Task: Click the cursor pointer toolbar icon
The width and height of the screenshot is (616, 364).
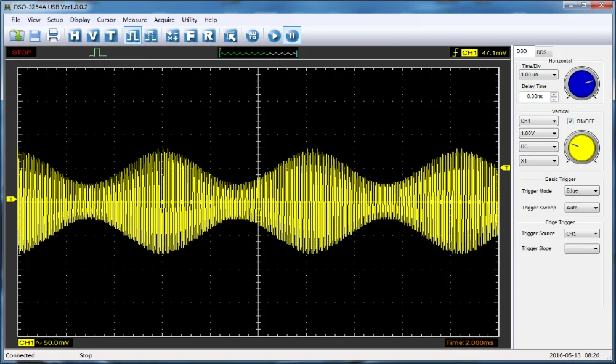Action: pos(230,36)
